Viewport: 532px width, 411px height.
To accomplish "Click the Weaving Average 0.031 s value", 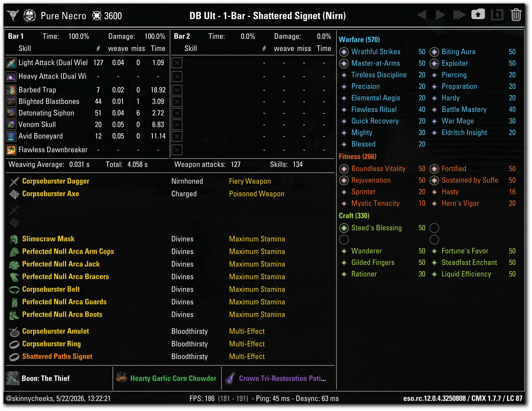I will click(x=79, y=165).
